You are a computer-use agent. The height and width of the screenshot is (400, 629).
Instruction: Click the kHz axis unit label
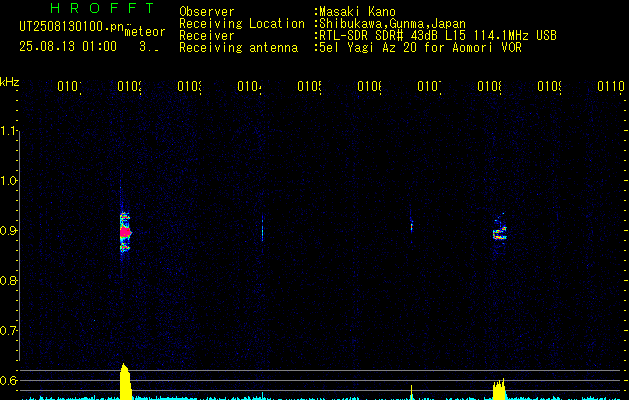9,82
